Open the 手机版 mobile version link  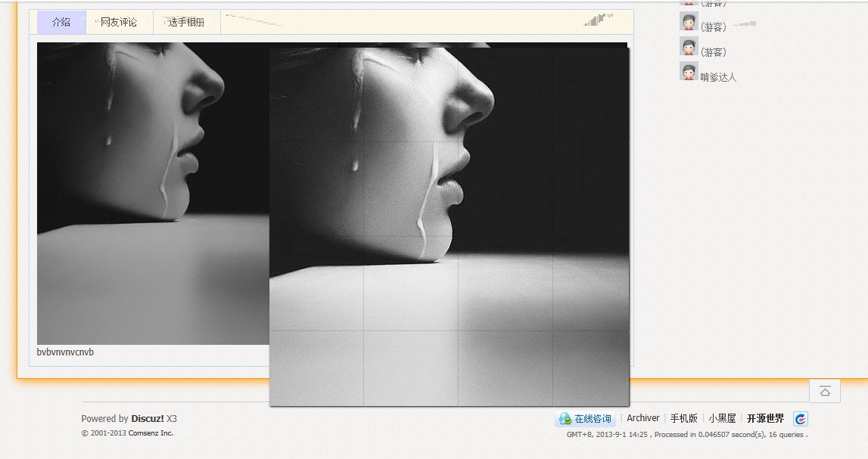pyautogui.click(x=683, y=418)
